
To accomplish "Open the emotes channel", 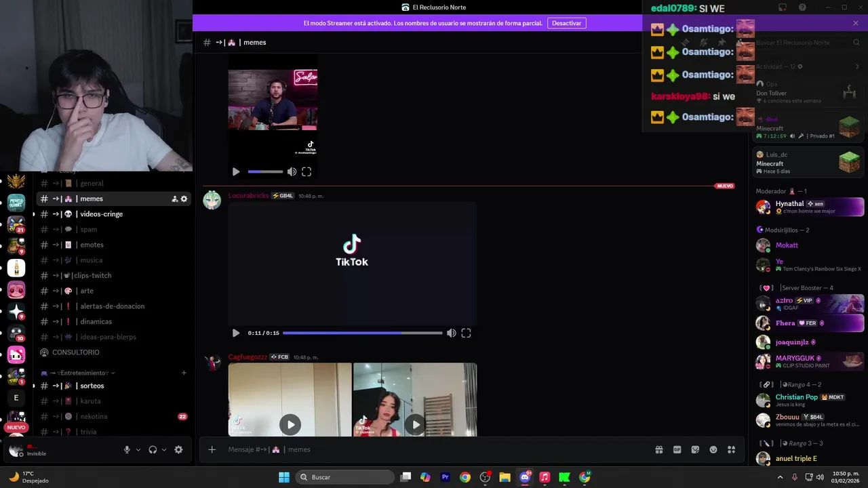I will tap(113, 245).
